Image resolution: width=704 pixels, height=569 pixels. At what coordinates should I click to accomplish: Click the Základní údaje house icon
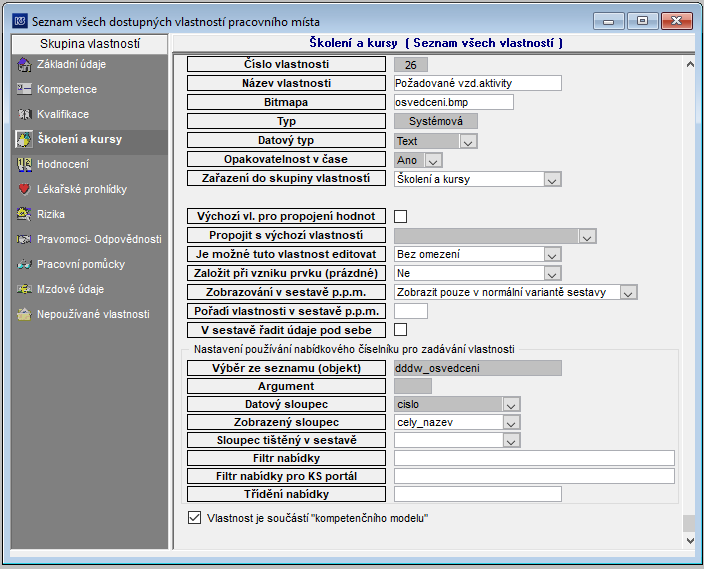point(24,65)
